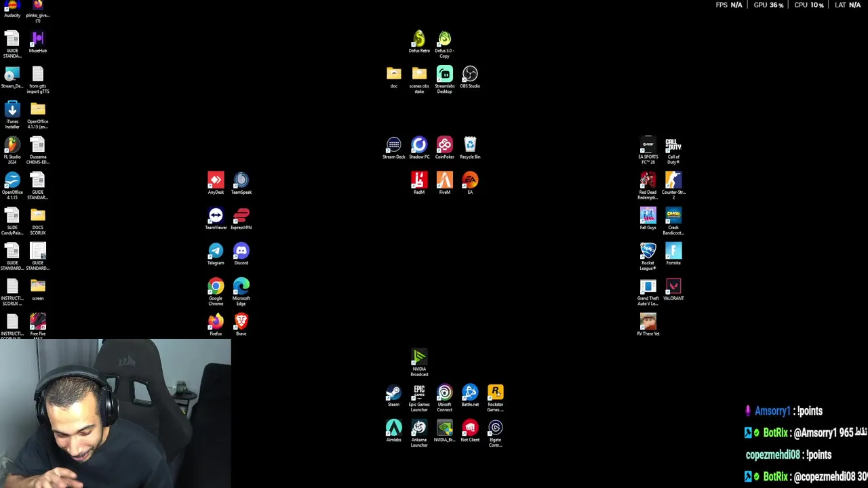Open the Fall Guys shortcut
This screenshot has height=488, width=868.
648,219
